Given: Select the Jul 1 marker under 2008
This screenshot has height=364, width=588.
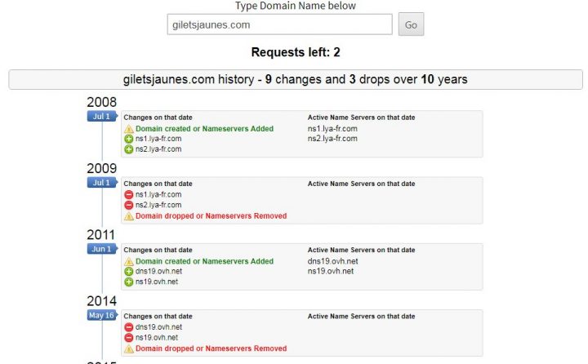Looking at the screenshot, I should pyautogui.click(x=102, y=116).
